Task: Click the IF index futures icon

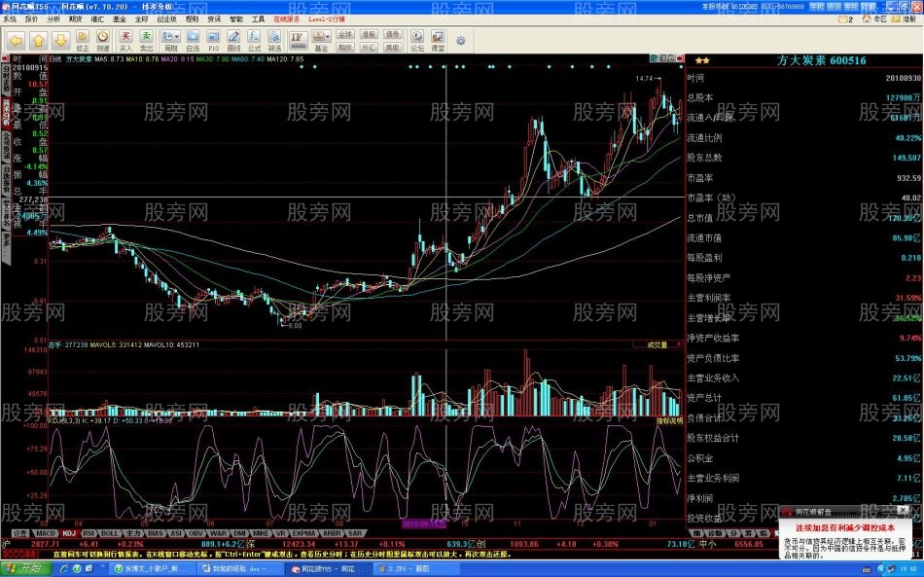Action: (x=298, y=40)
